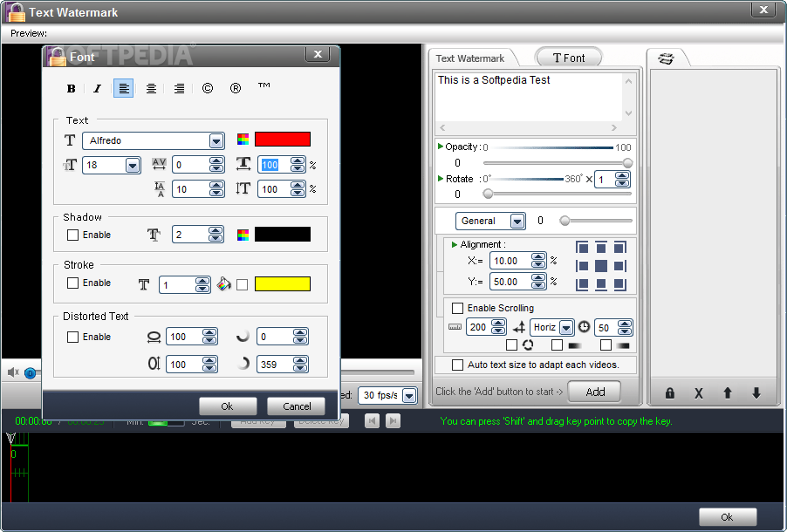Select center alignment position
This screenshot has height=532, width=787.
pos(601,266)
